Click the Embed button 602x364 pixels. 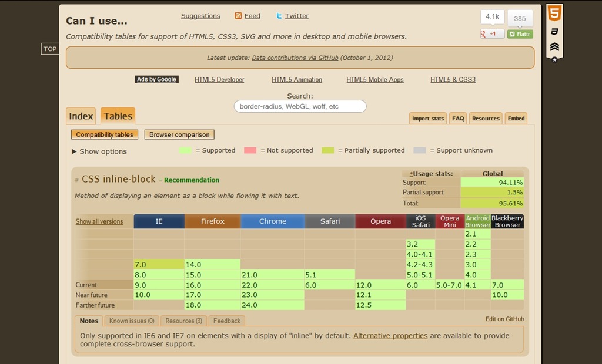[x=516, y=119]
